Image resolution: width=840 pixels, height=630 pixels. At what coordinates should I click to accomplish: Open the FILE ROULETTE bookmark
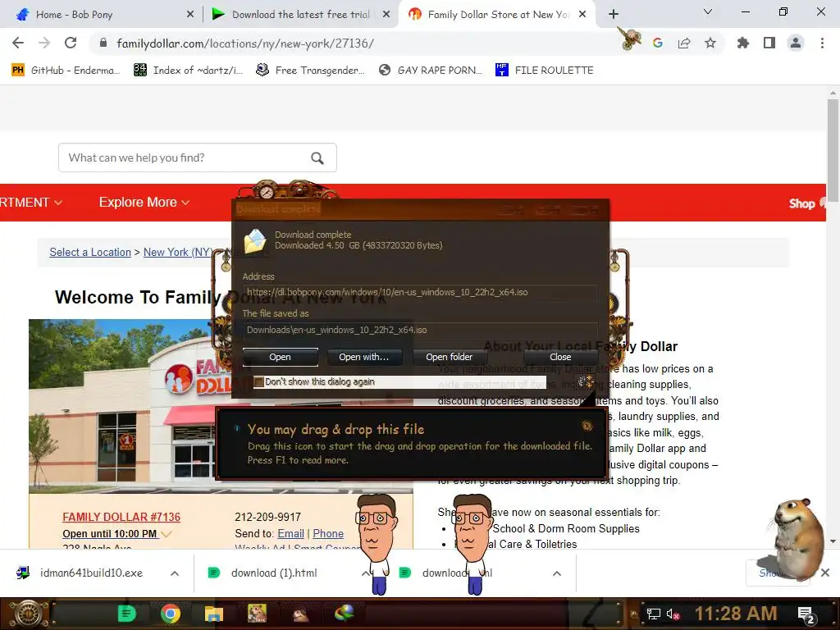[545, 71]
